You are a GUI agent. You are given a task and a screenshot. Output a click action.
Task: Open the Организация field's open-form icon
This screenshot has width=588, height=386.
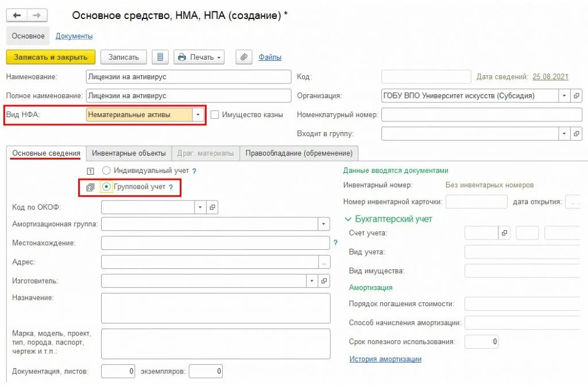pyautogui.click(x=577, y=96)
